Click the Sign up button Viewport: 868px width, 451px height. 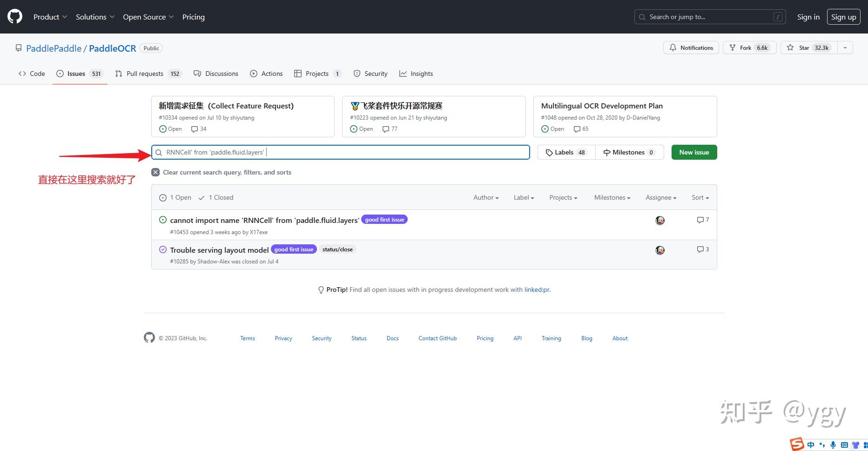pyautogui.click(x=843, y=17)
